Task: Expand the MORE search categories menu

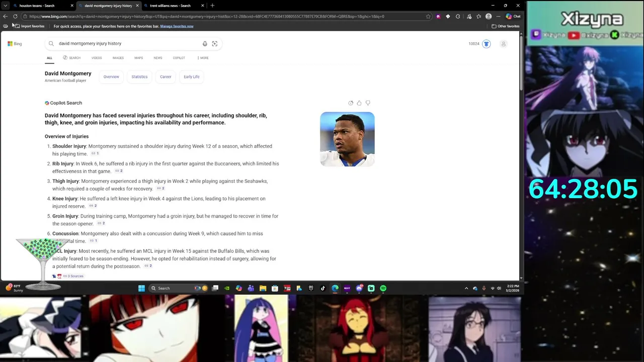Action: point(203,58)
